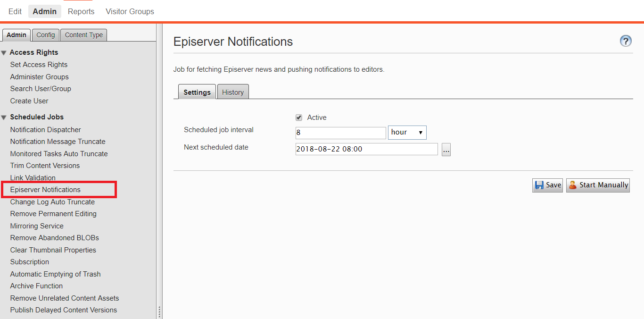Click the scheduled job interval field
This screenshot has width=644, height=319.
[x=341, y=133]
